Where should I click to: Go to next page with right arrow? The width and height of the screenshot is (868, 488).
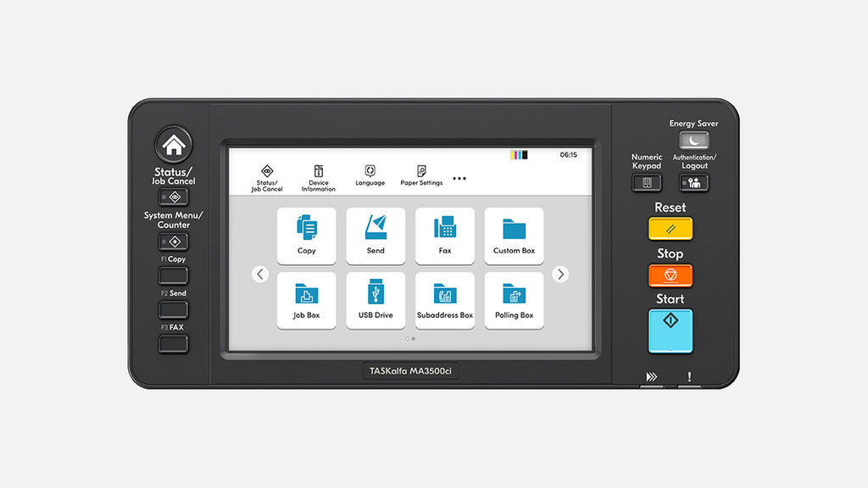click(560, 274)
